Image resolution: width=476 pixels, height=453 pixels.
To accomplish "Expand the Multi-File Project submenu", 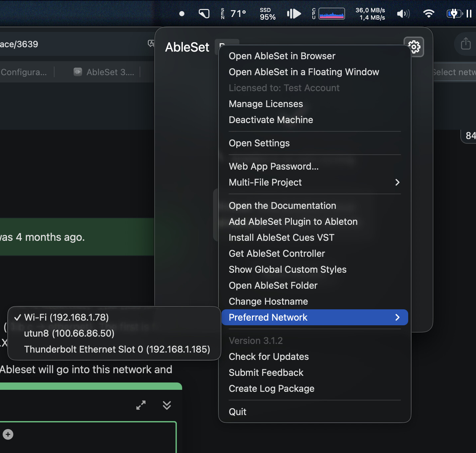I will click(315, 182).
